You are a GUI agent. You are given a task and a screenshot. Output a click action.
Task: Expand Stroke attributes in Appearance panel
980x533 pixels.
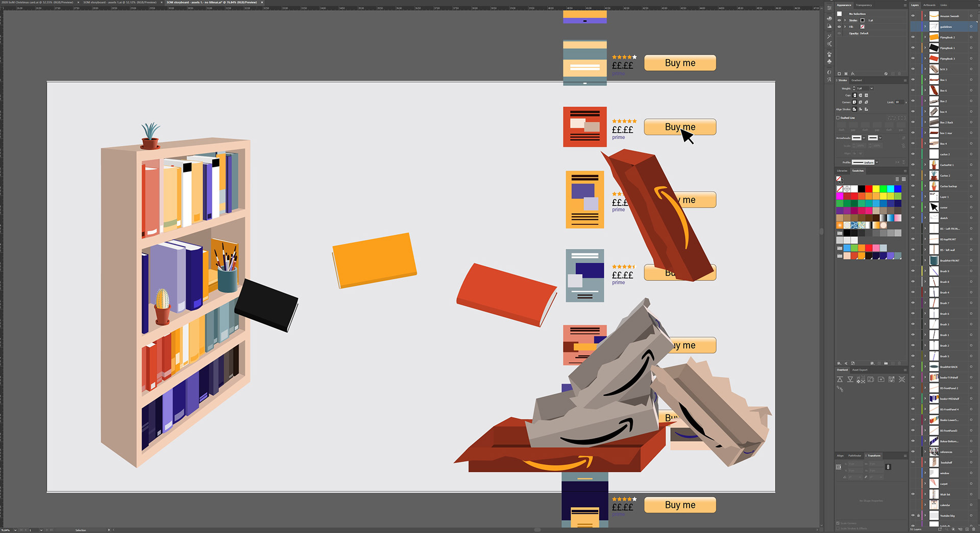(x=845, y=20)
